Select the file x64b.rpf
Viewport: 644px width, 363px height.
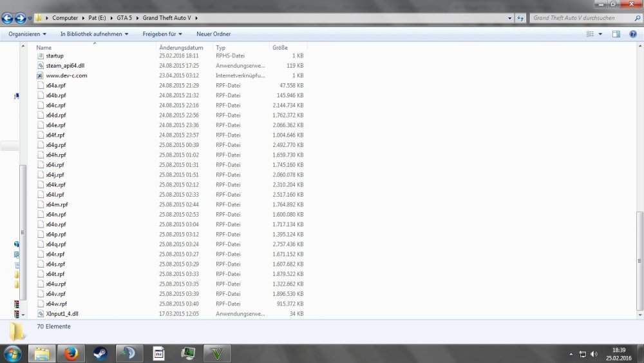pos(56,95)
